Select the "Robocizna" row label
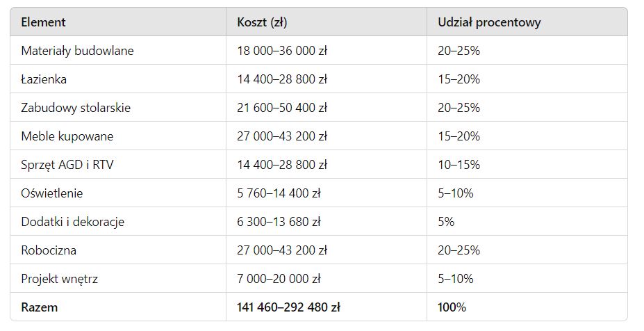The height and width of the screenshot is (331, 644). tap(49, 250)
